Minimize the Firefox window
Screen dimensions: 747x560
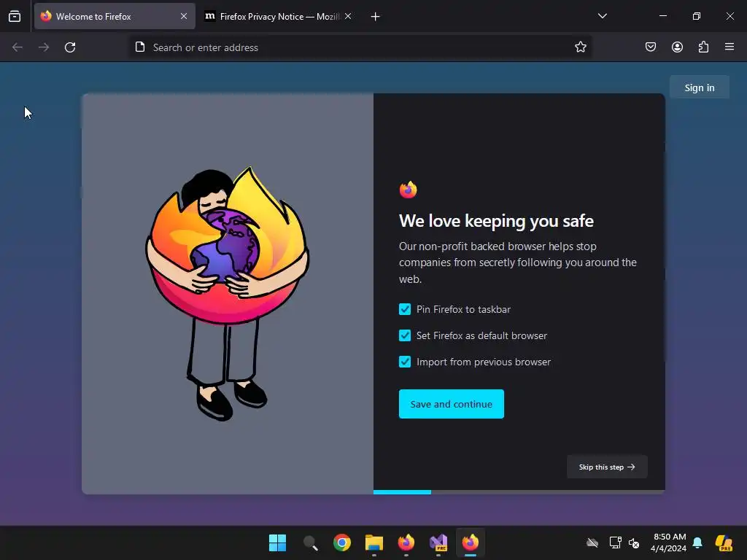pos(662,16)
